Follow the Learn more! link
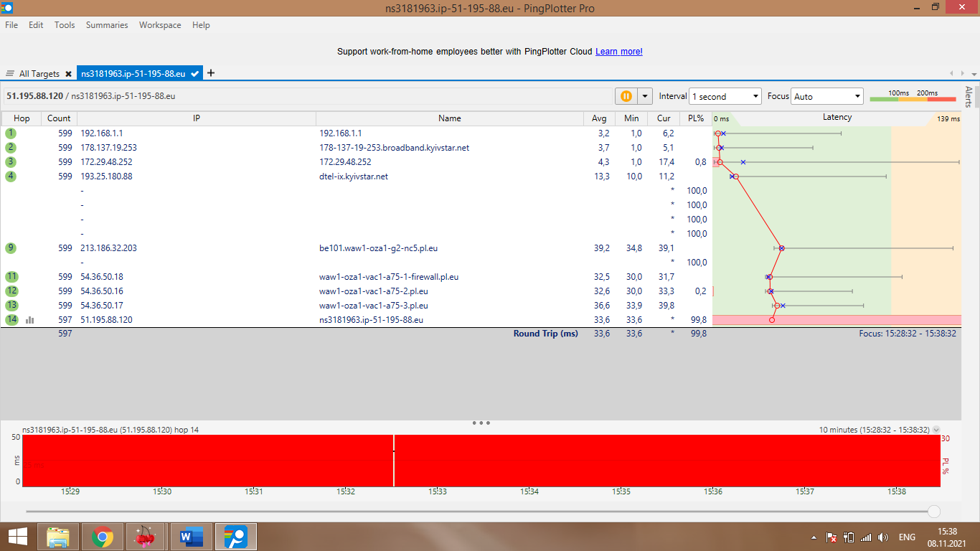Image resolution: width=980 pixels, height=551 pixels. pyautogui.click(x=619, y=52)
